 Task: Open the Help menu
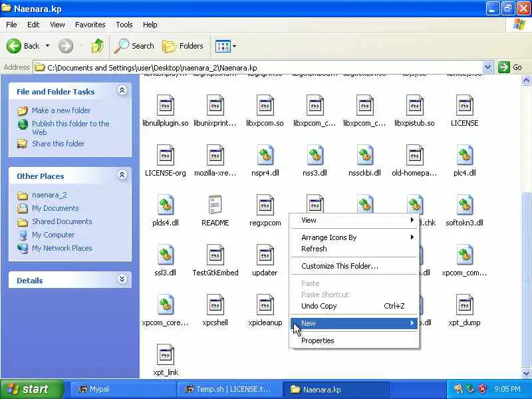pos(150,25)
